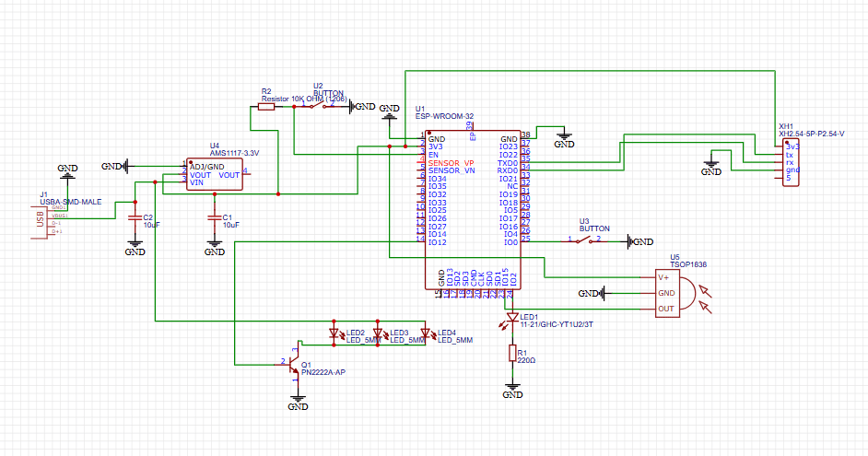Click the V+ pin label on TSOP1838

click(x=663, y=277)
